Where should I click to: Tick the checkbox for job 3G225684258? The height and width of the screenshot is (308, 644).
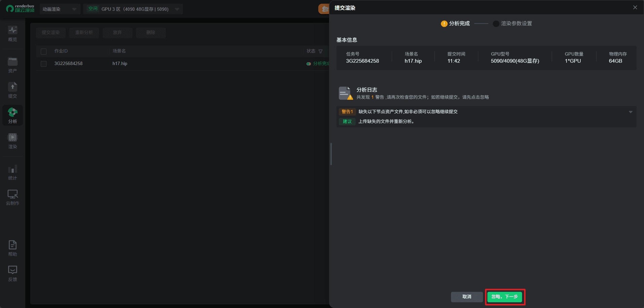point(43,64)
